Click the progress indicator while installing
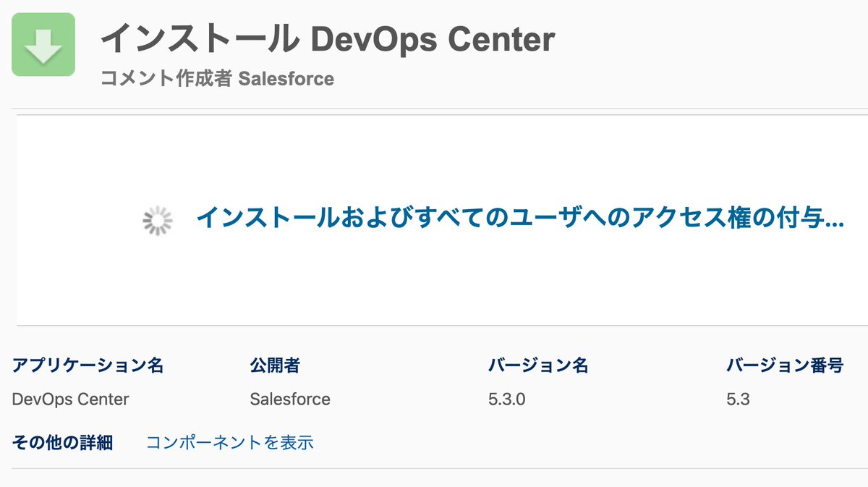The width and height of the screenshot is (868, 487). (158, 219)
